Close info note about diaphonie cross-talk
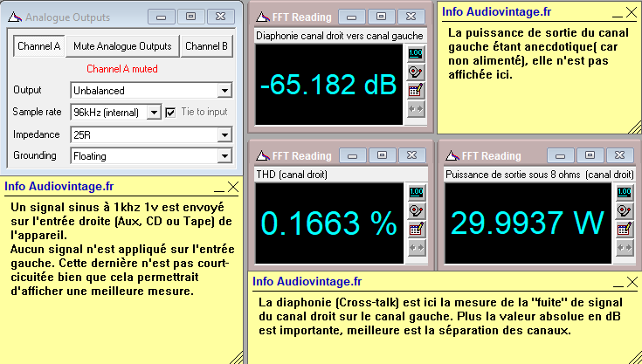 tap(632, 282)
